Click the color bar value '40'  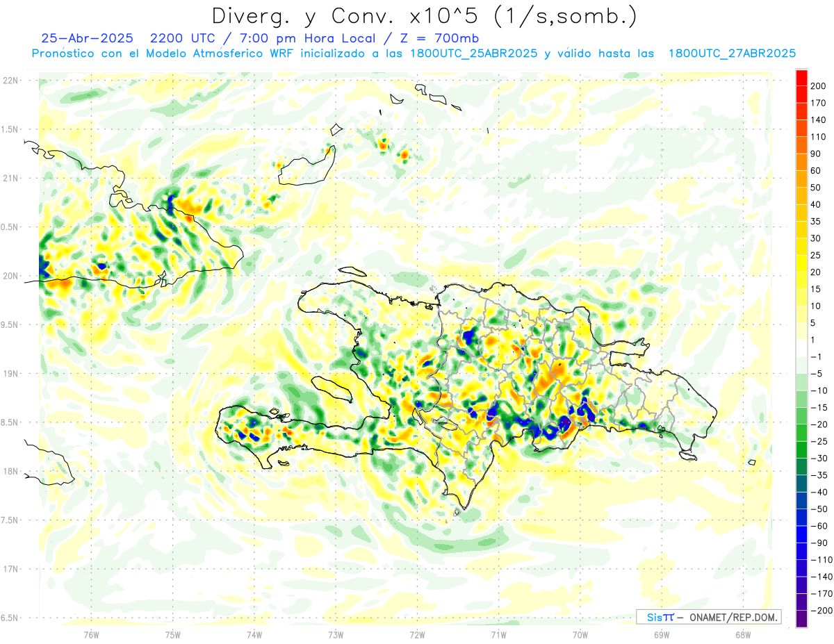point(817,205)
